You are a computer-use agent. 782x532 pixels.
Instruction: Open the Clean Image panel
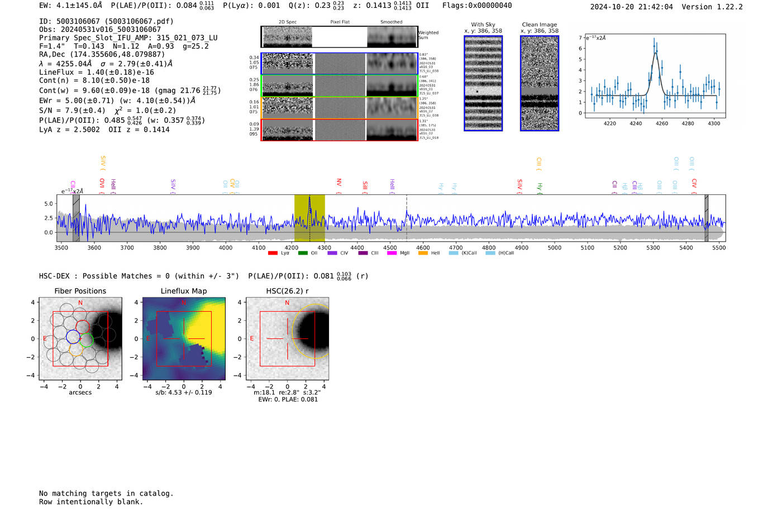(539, 83)
